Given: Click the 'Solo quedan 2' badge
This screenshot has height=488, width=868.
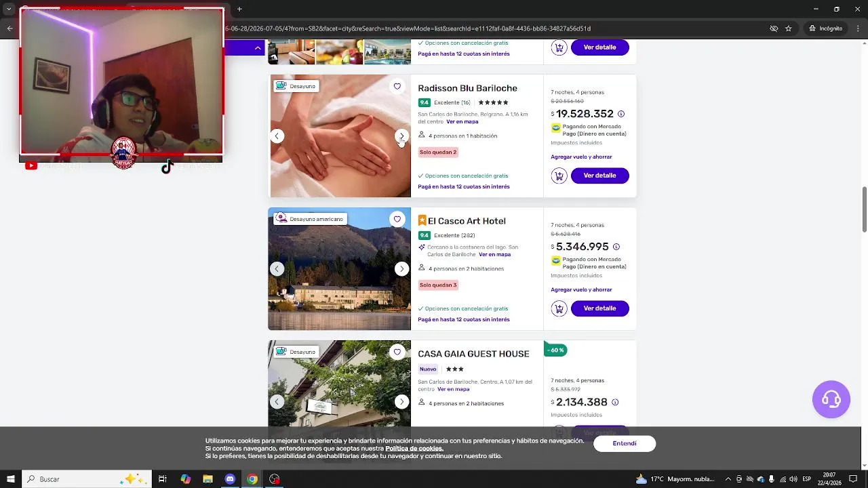Looking at the screenshot, I should coord(438,152).
